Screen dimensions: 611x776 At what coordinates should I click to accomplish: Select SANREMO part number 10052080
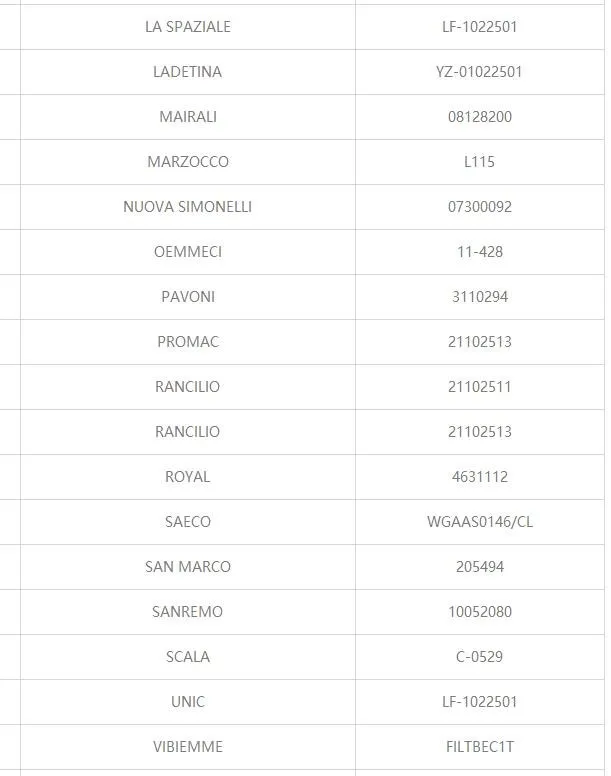(x=479, y=612)
